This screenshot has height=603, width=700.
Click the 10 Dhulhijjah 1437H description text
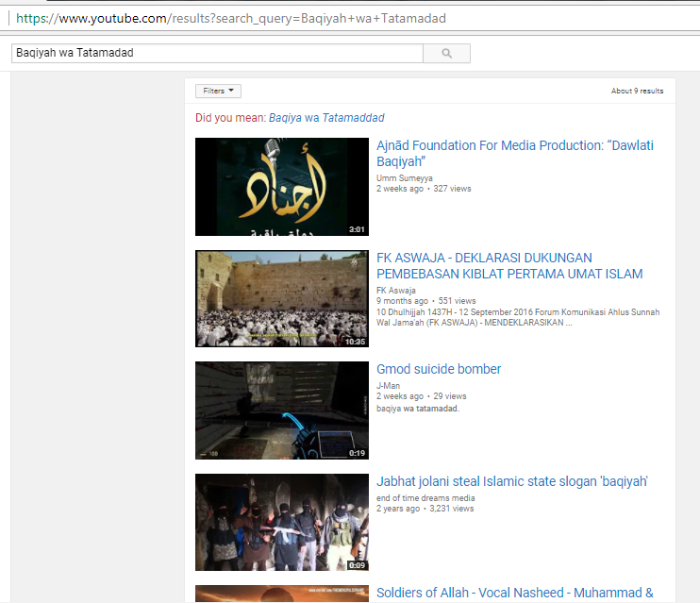click(x=518, y=317)
